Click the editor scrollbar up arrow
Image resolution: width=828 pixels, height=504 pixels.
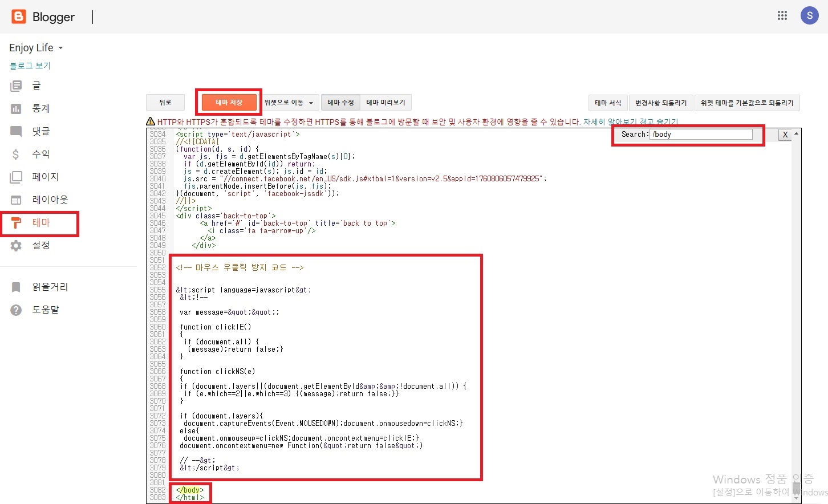click(x=797, y=133)
